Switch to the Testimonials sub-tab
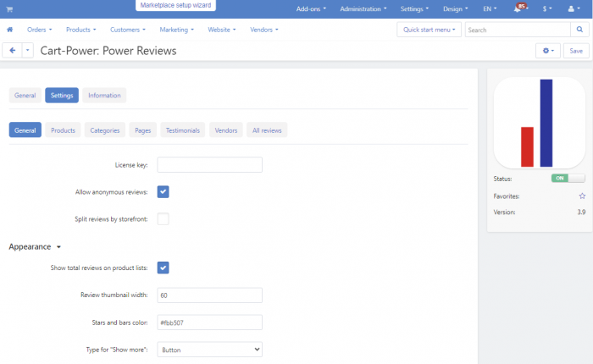This screenshot has width=593, height=364. [x=183, y=130]
